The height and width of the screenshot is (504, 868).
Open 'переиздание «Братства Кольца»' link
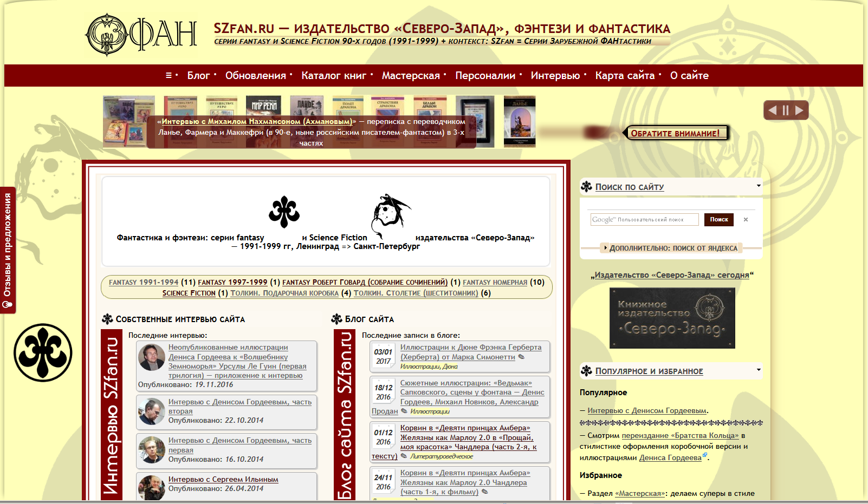[680, 435]
